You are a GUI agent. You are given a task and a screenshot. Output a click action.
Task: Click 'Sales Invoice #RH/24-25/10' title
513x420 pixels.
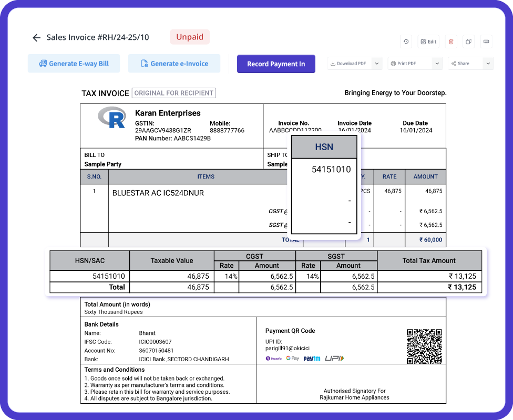click(x=97, y=37)
